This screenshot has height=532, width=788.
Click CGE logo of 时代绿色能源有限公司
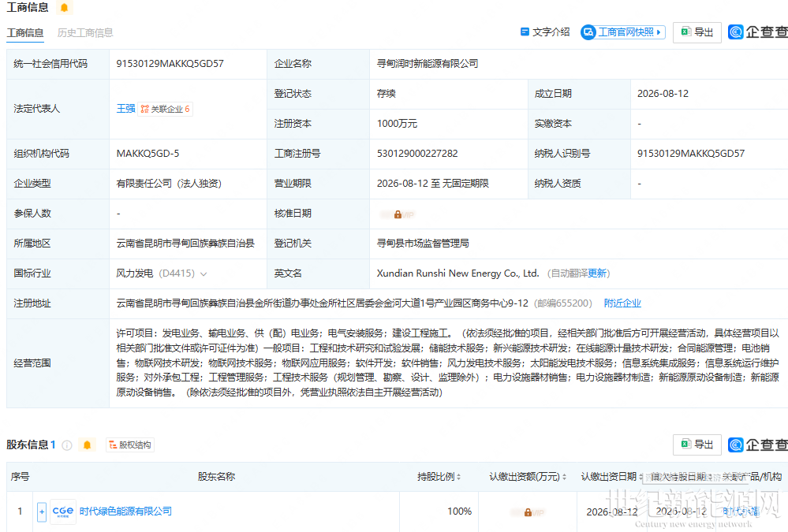pos(63,512)
